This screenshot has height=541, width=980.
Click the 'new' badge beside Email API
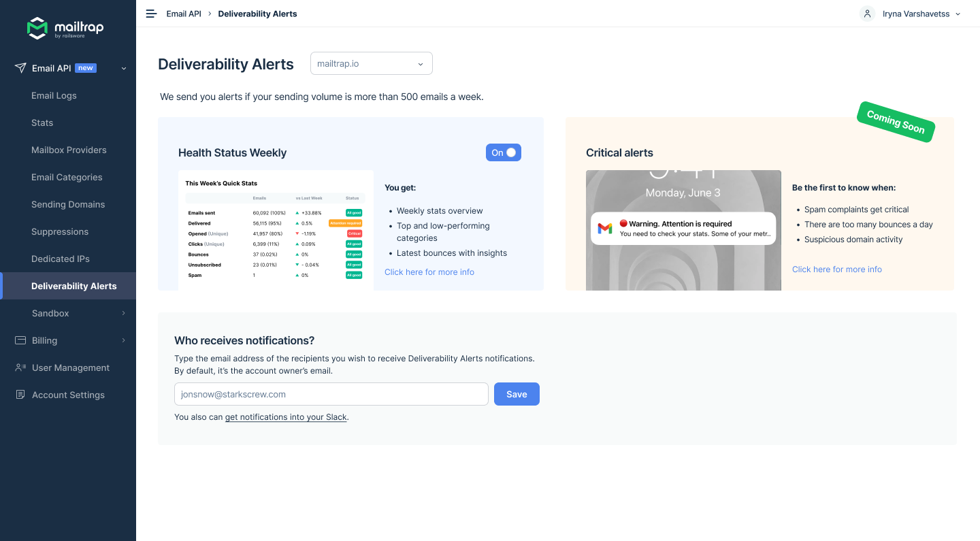point(85,68)
